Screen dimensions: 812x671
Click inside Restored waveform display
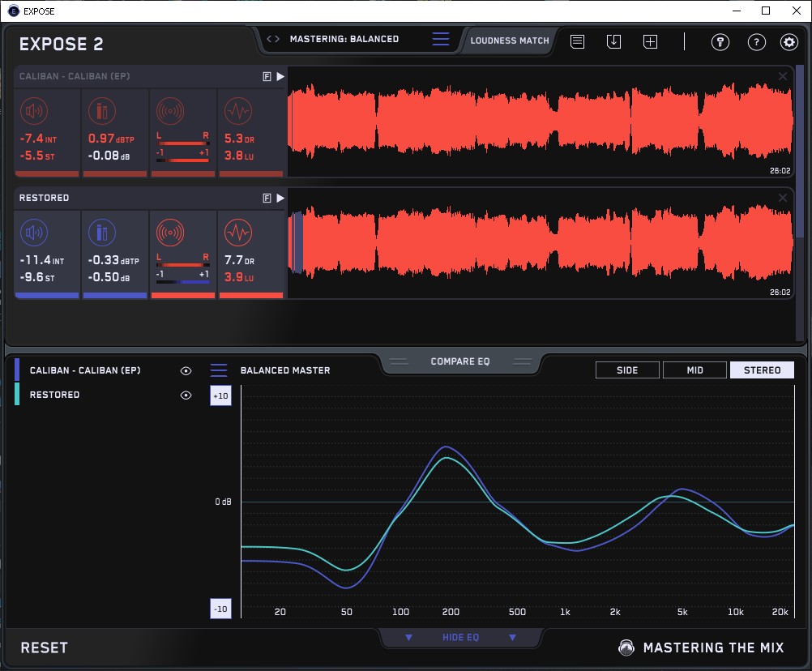click(541, 243)
